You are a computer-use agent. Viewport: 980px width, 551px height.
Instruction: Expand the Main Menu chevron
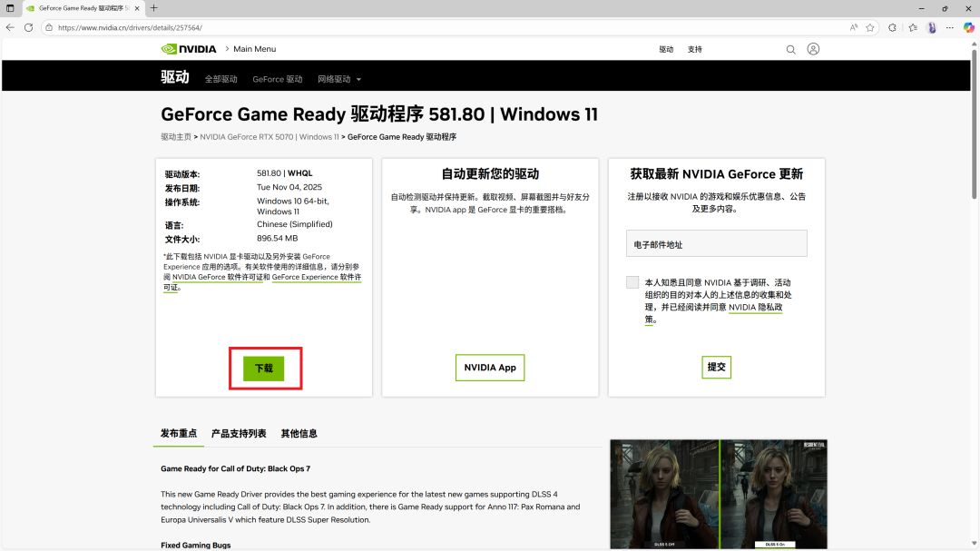228,49
